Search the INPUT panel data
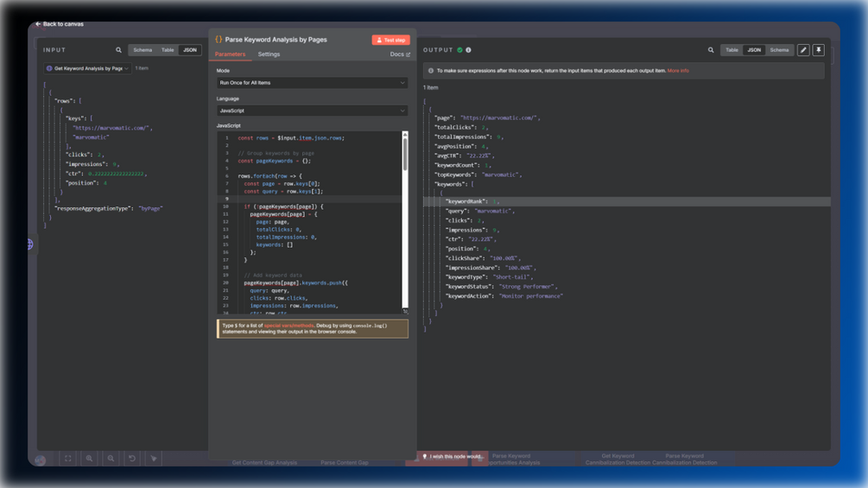868x488 pixels. [118, 50]
